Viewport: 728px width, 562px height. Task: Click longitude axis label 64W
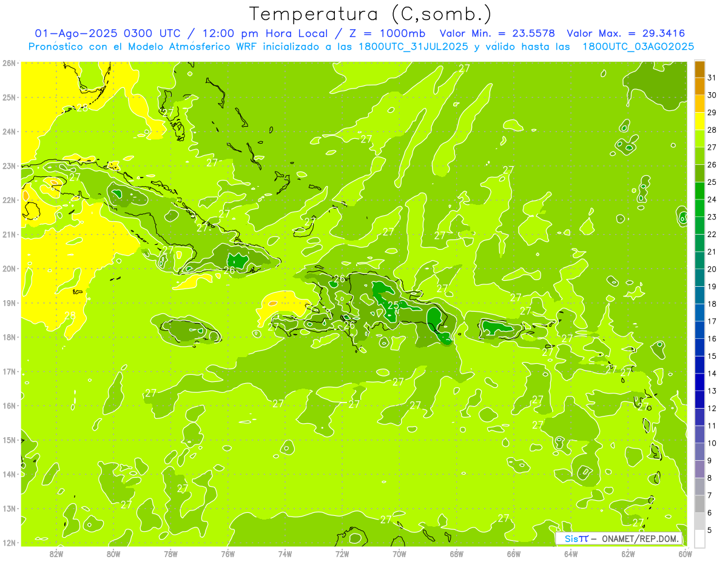pyautogui.click(x=571, y=554)
